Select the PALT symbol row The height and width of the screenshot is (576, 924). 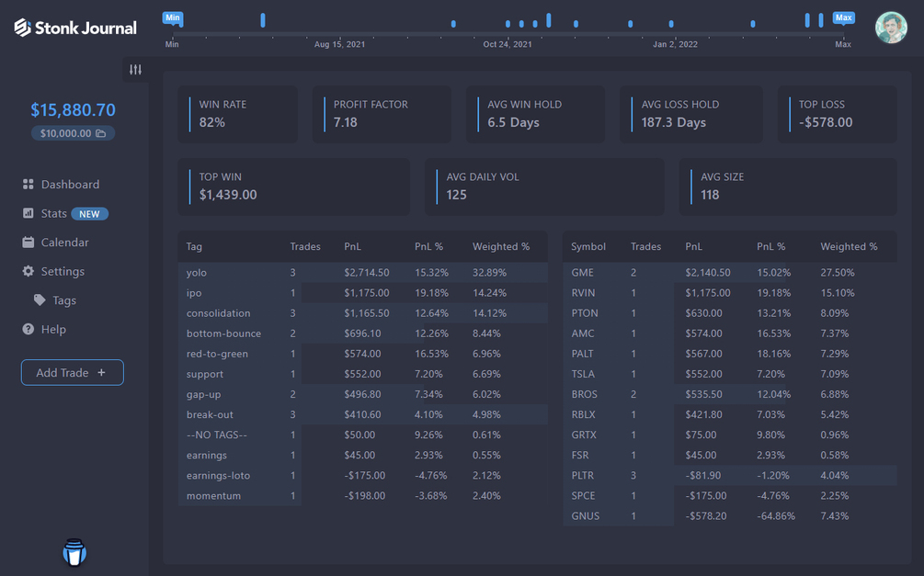pyautogui.click(x=729, y=354)
